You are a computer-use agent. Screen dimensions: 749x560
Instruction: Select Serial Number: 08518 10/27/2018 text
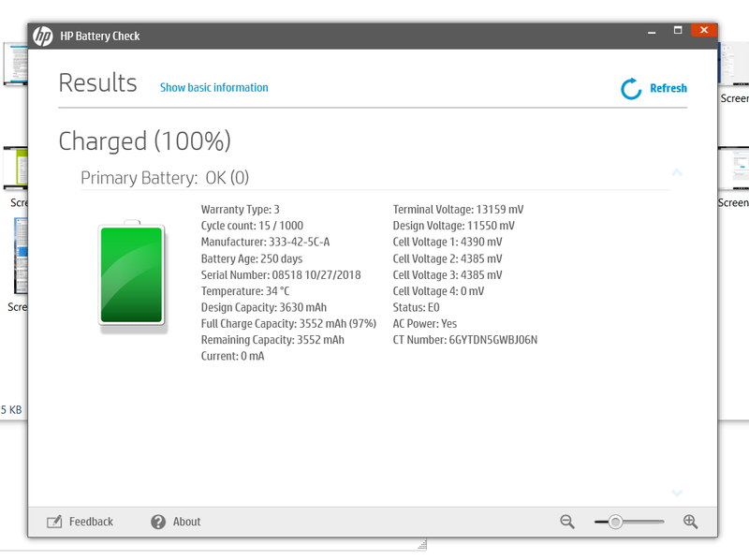click(281, 274)
